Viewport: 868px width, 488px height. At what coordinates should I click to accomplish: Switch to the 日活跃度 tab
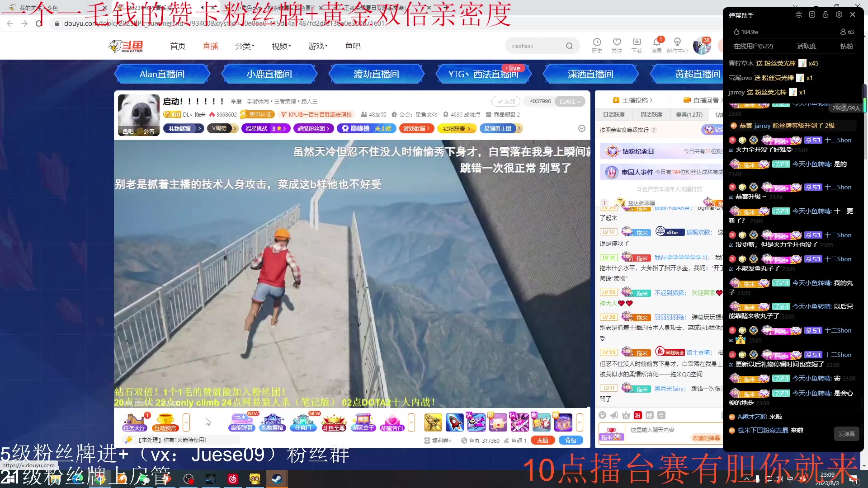click(613, 114)
